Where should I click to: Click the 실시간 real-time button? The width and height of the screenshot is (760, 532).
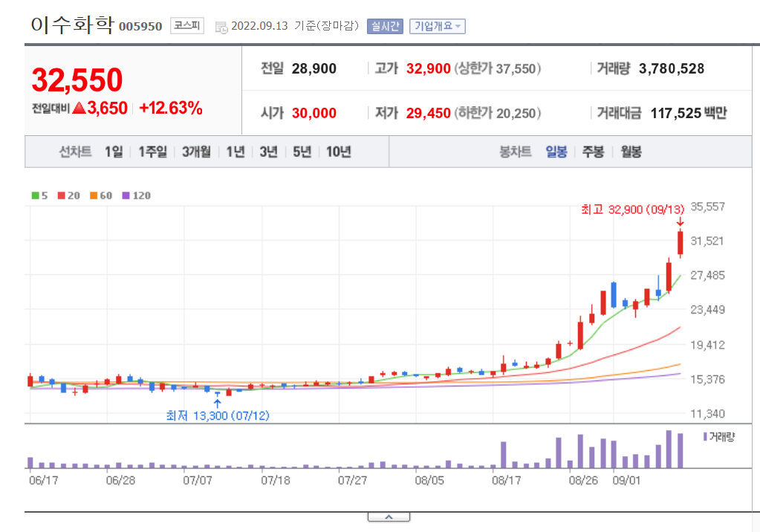[386, 26]
